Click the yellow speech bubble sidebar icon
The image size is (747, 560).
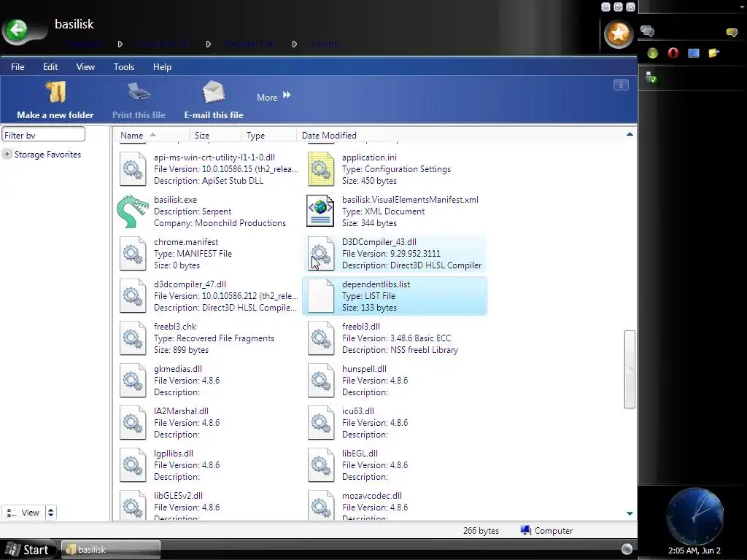point(732,32)
